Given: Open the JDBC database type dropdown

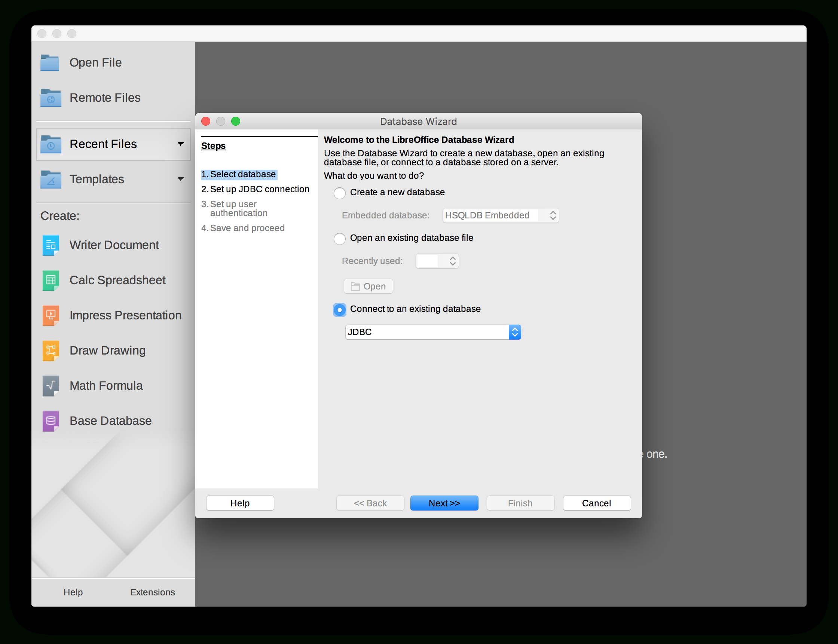Looking at the screenshot, I should point(514,332).
